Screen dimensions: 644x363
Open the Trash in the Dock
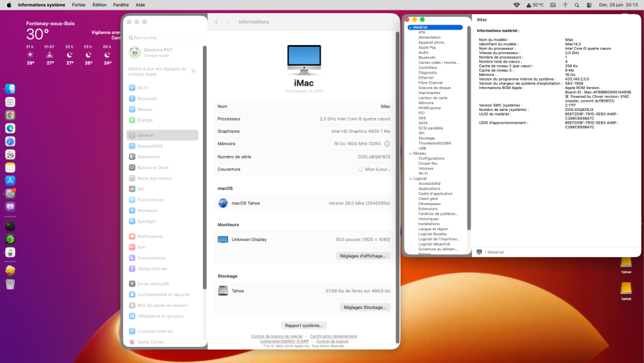pyautogui.click(x=10, y=284)
